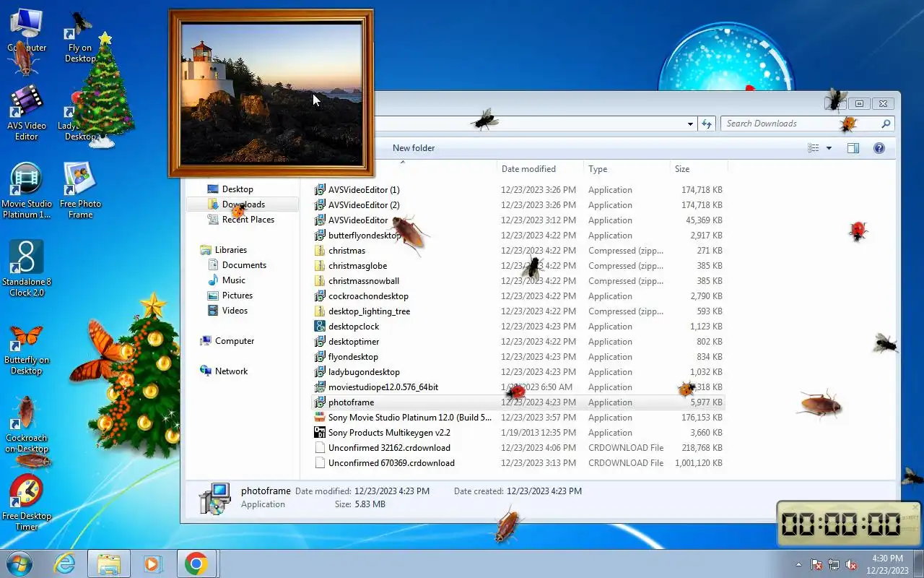Open Standalone 8 Clock 2.0 shortcut
924x578 pixels.
point(27,269)
